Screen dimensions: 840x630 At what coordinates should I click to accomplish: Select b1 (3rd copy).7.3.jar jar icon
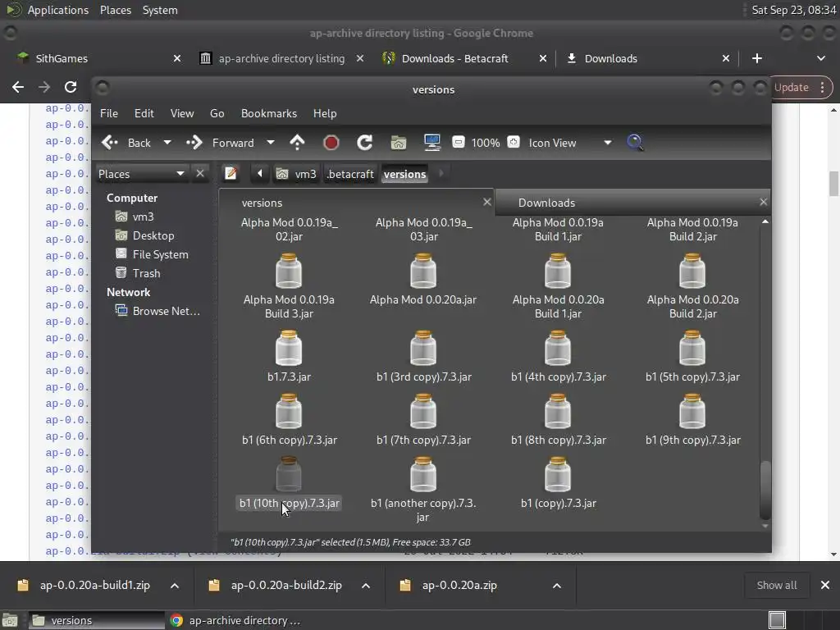point(423,348)
